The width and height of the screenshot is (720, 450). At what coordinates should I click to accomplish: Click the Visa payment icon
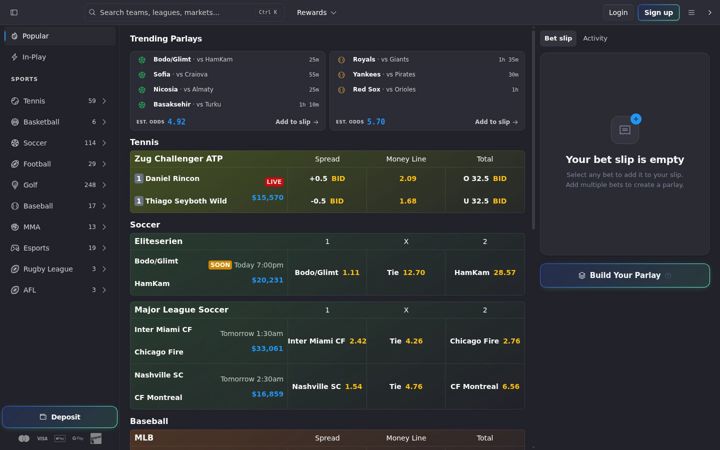pyautogui.click(x=42, y=439)
